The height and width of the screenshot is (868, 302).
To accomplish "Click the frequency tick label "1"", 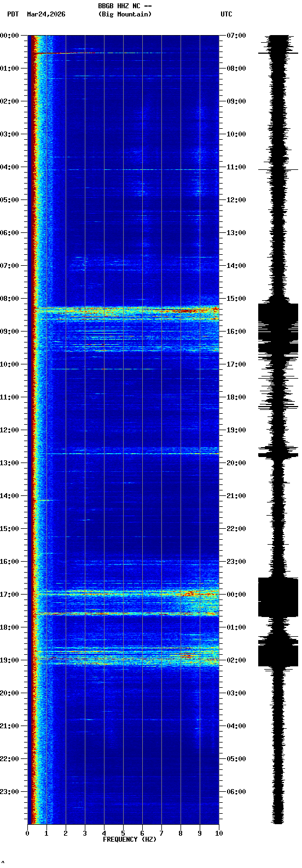I will point(47,833).
